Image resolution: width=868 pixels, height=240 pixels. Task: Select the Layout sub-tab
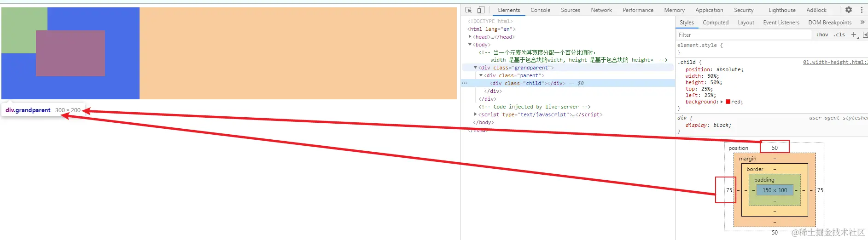coord(746,23)
